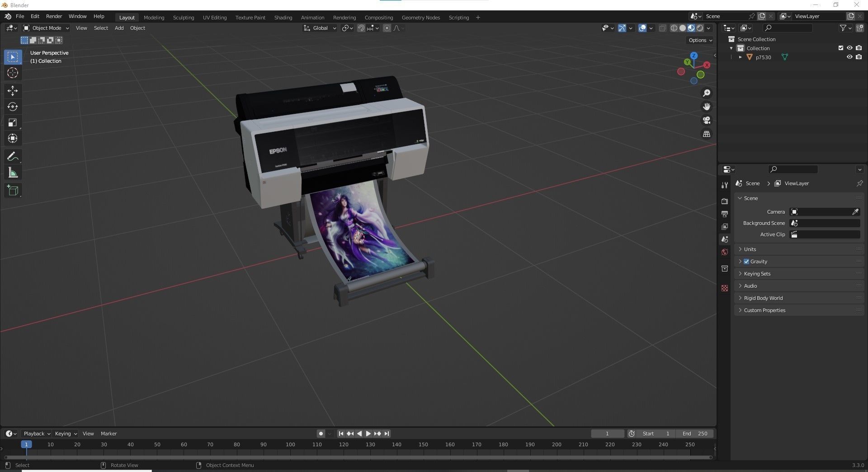Image resolution: width=868 pixels, height=472 pixels.
Task: Open the File menu
Action: tap(20, 16)
